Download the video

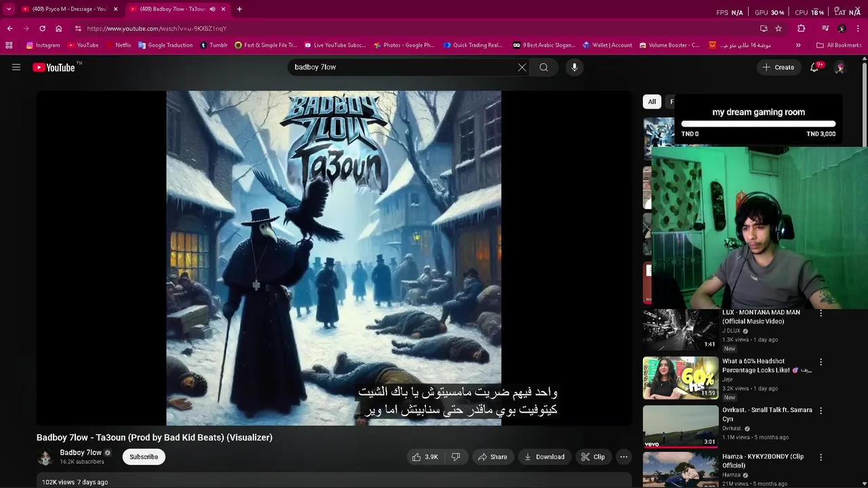click(x=545, y=457)
